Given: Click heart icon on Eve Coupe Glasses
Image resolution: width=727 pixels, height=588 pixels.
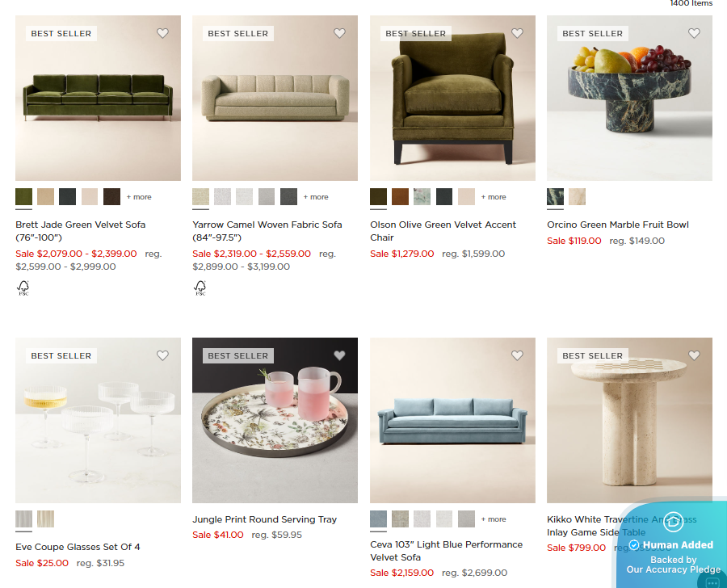Looking at the screenshot, I should [x=162, y=355].
